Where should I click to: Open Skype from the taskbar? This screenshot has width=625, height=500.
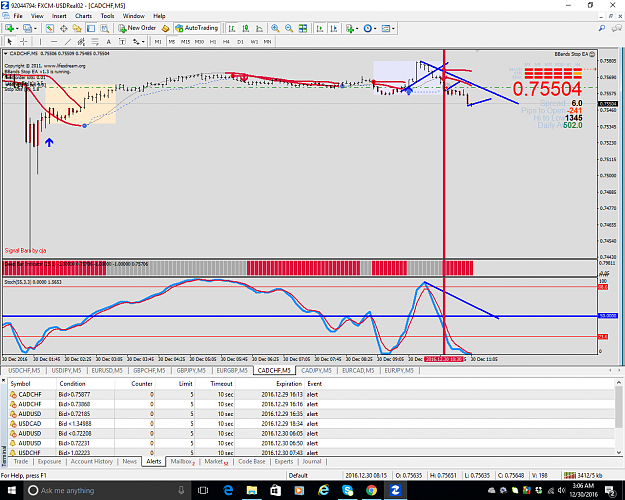tap(347, 490)
